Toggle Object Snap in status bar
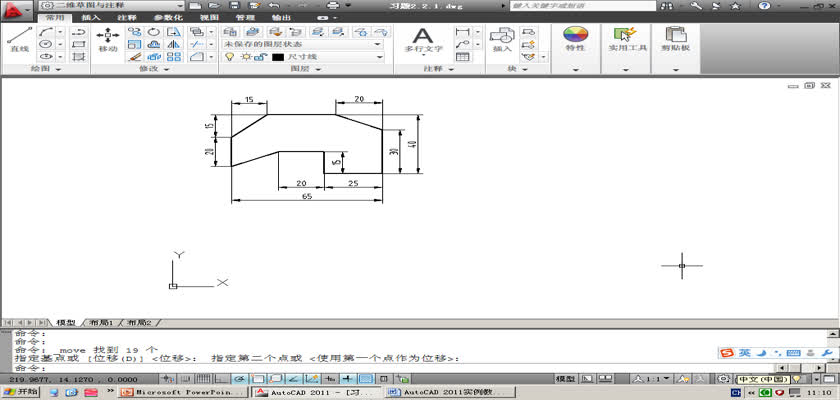 pos(258,379)
